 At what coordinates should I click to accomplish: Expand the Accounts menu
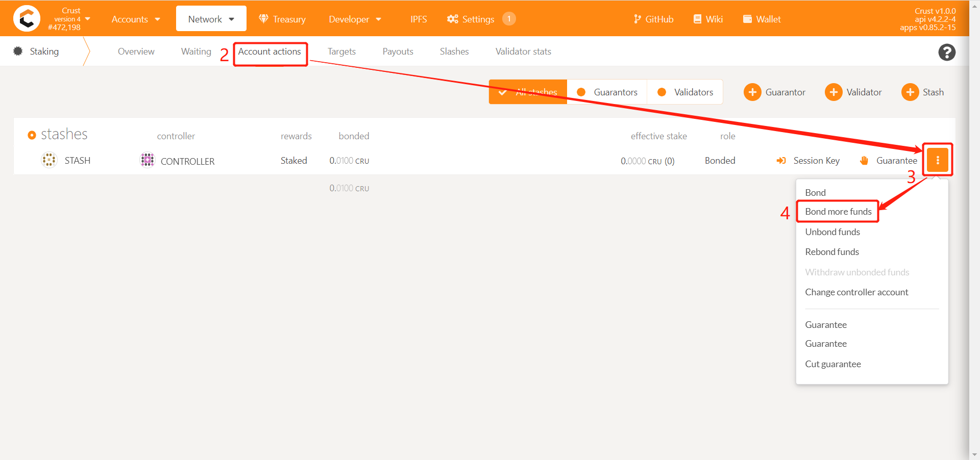(x=136, y=19)
